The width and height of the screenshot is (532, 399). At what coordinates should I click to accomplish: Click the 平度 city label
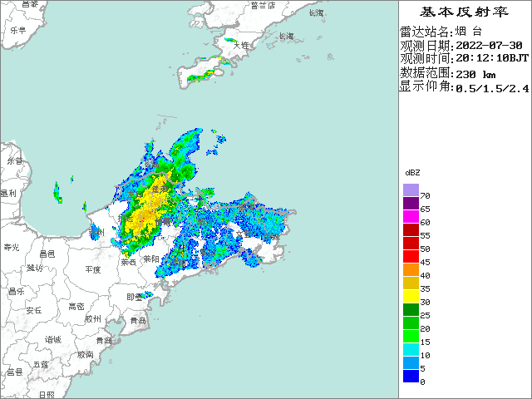point(92,269)
